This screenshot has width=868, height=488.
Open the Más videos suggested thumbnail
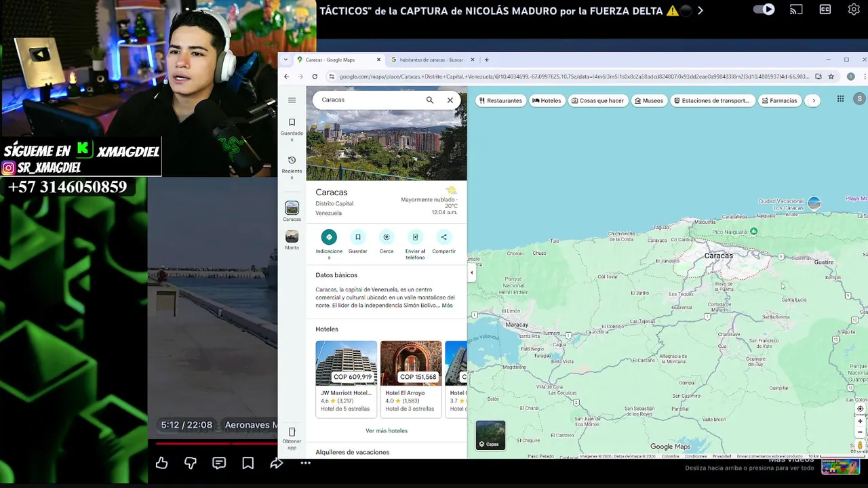(x=840, y=466)
